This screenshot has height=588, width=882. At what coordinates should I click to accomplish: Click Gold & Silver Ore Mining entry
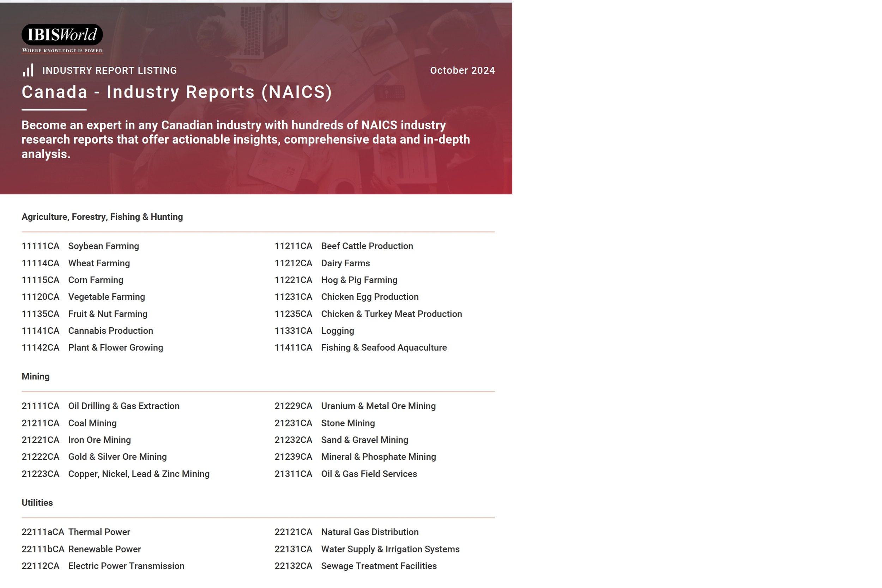pyautogui.click(x=117, y=457)
